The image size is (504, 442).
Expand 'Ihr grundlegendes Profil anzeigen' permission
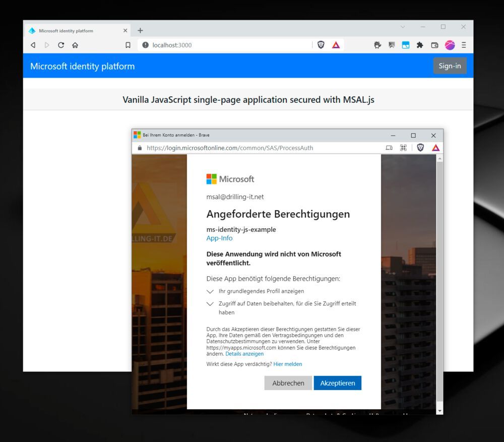(x=210, y=291)
